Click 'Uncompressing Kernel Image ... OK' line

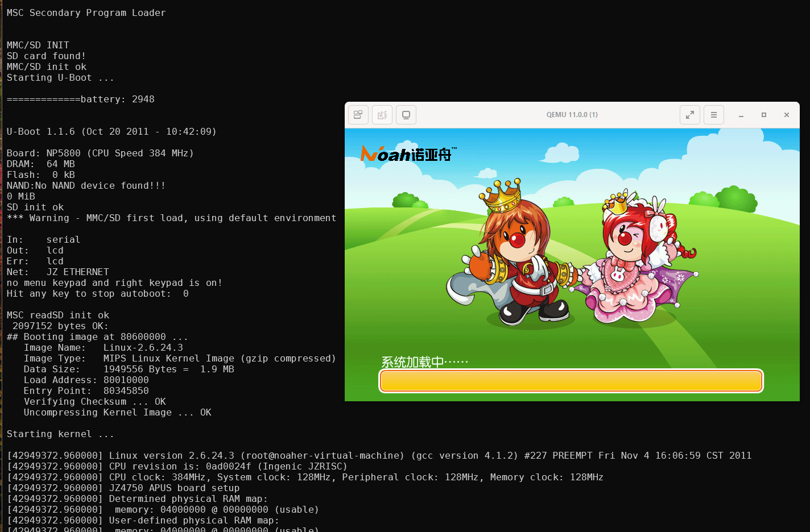(x=118, y=412)
